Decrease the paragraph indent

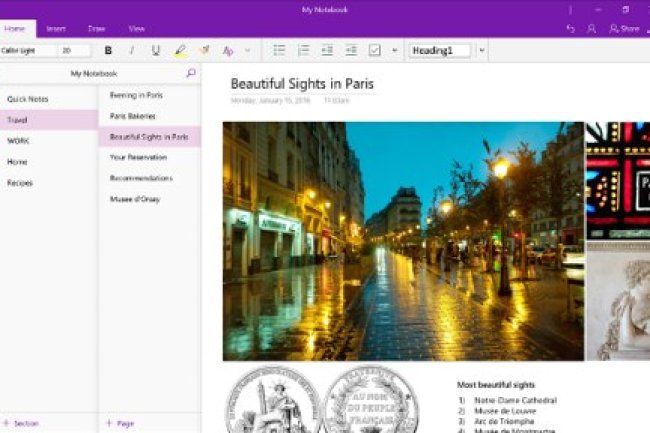point(327,51)
